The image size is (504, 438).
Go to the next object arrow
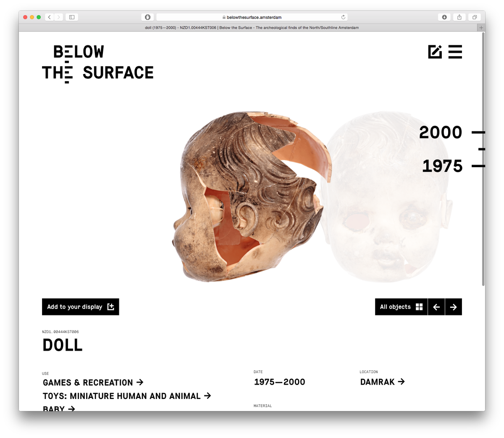(x=454, y=307)
